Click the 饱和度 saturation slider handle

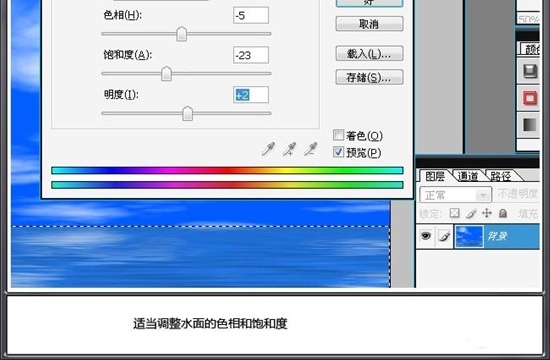point(166,74)
